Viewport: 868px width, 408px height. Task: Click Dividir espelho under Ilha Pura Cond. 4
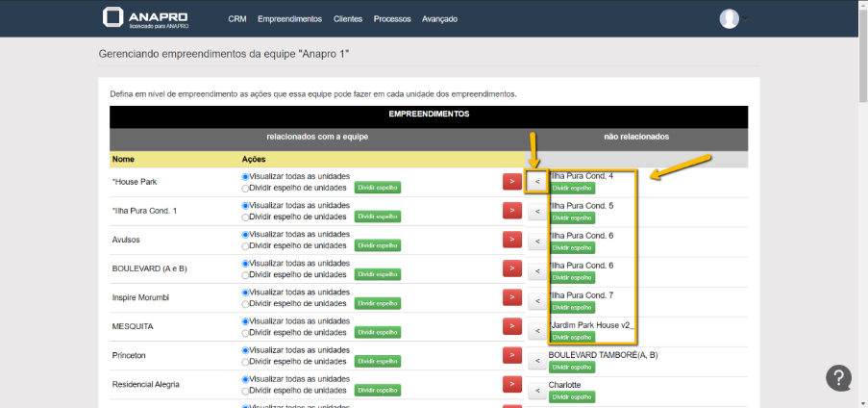pos(572,188)
